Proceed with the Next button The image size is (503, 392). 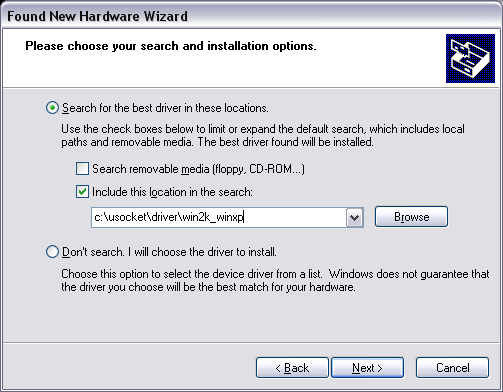(367, 368)
